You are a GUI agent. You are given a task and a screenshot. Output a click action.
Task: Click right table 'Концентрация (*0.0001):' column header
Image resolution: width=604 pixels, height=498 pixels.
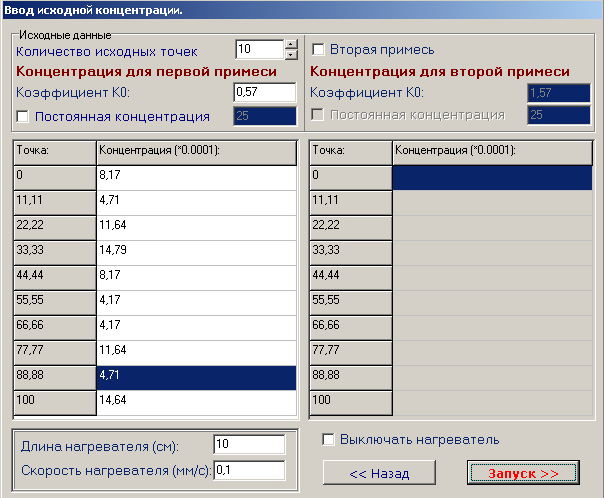492,153
